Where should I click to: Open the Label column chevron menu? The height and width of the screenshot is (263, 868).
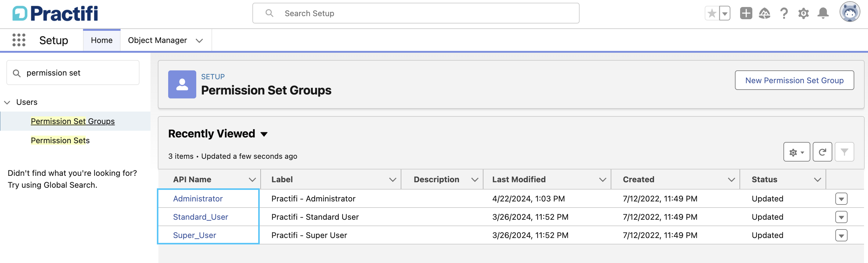392,179
